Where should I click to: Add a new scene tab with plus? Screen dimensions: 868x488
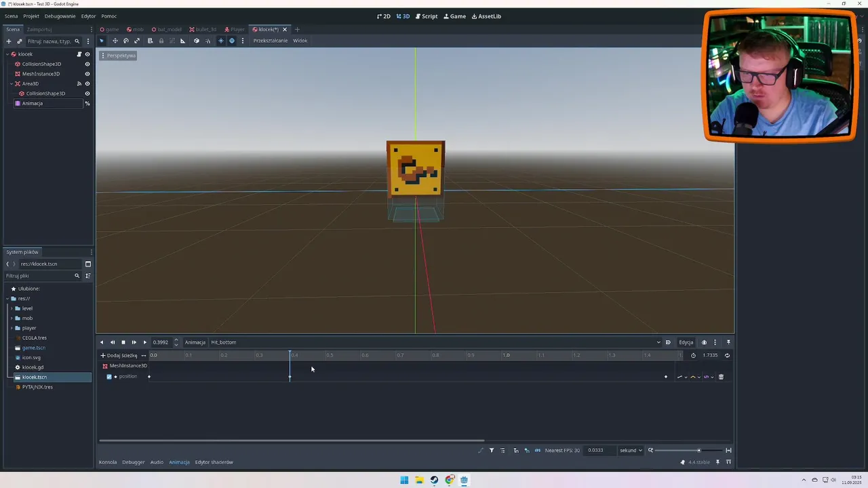(297, 29)
